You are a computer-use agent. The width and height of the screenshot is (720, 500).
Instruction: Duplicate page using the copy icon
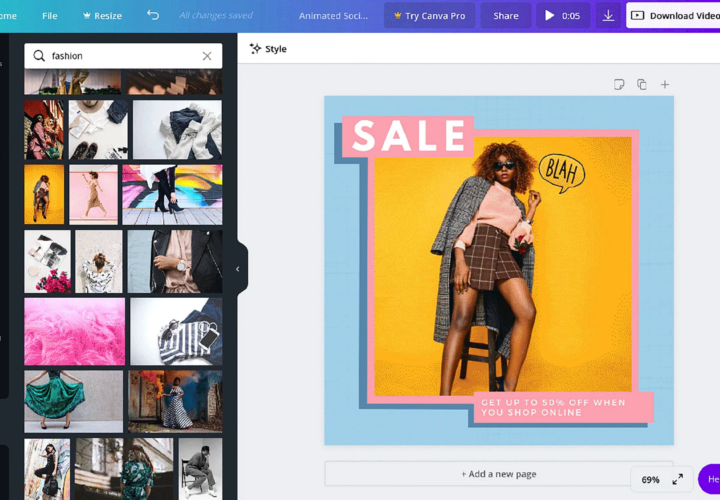(641, 84)
